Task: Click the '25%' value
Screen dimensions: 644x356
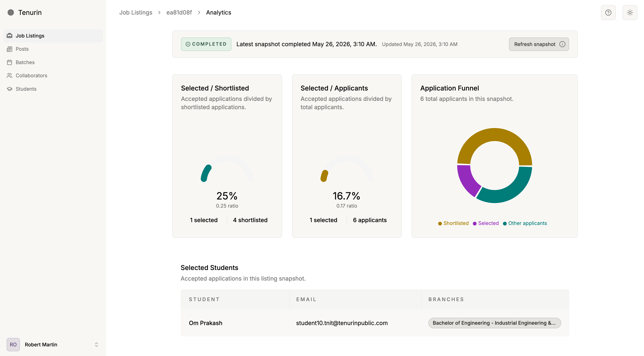Action: [x=227, y=196]
